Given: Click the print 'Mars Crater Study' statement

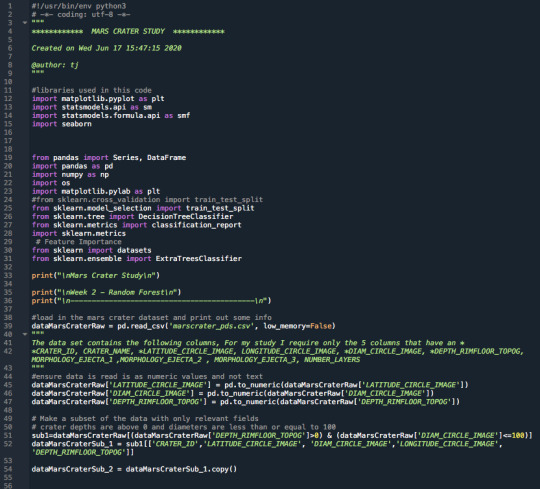Looking at the screenshot, I should pyautogui.click(x=96, y=275).
